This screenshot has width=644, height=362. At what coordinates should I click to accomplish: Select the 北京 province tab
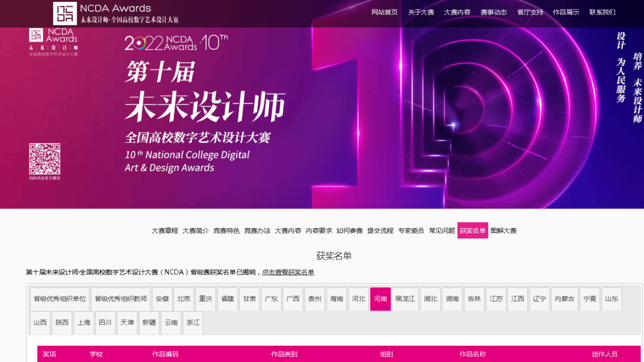coord(184,299)
